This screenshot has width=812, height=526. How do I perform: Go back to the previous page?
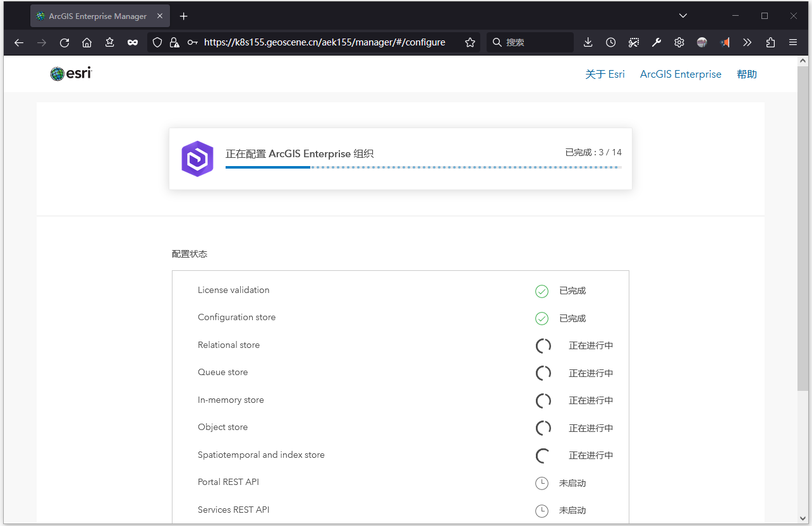point(19,42)
